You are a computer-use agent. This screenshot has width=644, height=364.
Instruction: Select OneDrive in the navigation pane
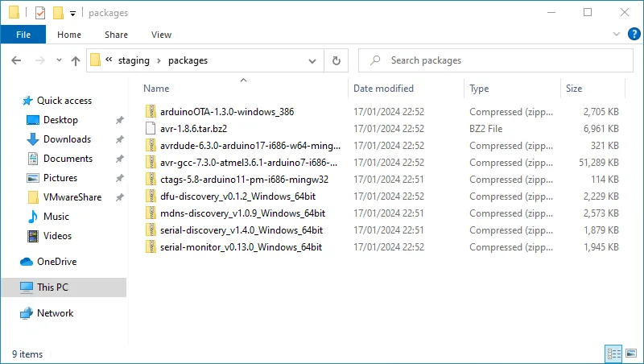click(x=56, y=262)
